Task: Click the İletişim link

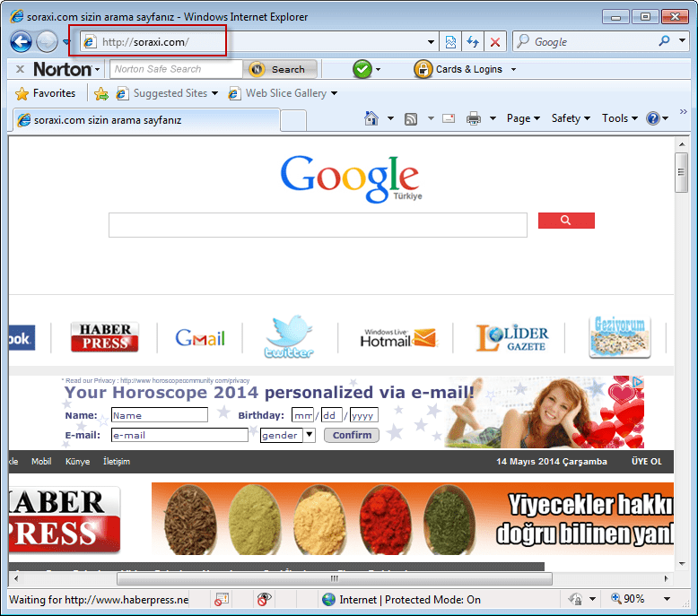Action: (117, 462)
